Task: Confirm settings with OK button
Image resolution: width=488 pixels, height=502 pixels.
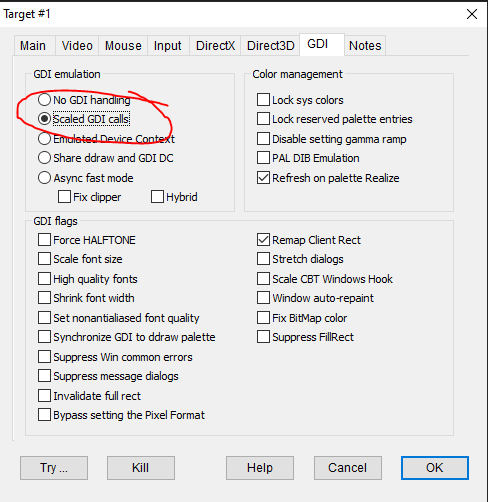Action: 435,468
